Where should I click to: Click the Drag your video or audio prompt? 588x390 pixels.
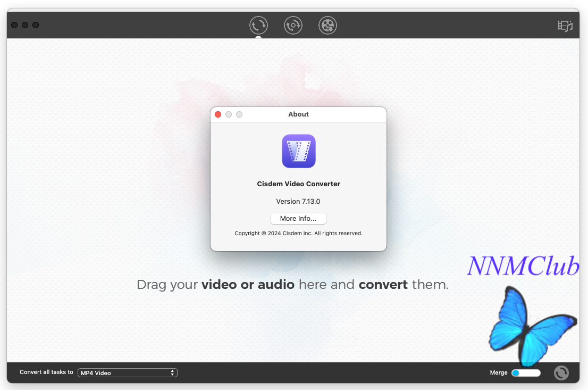coord(292,285)
